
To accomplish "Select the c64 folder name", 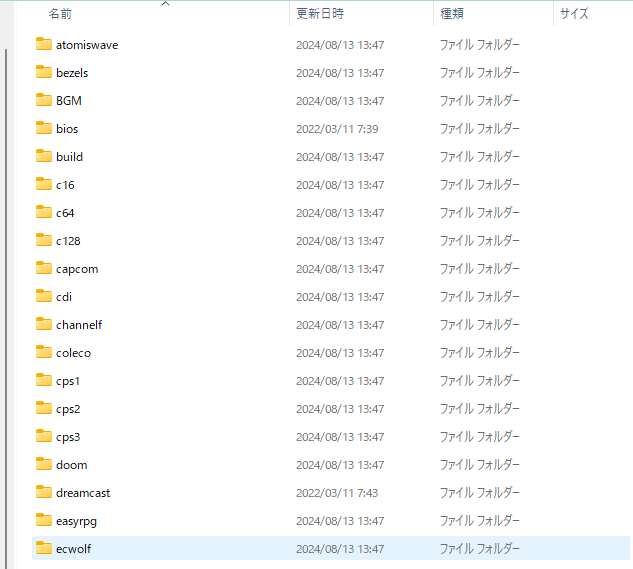I will [65, 213].
